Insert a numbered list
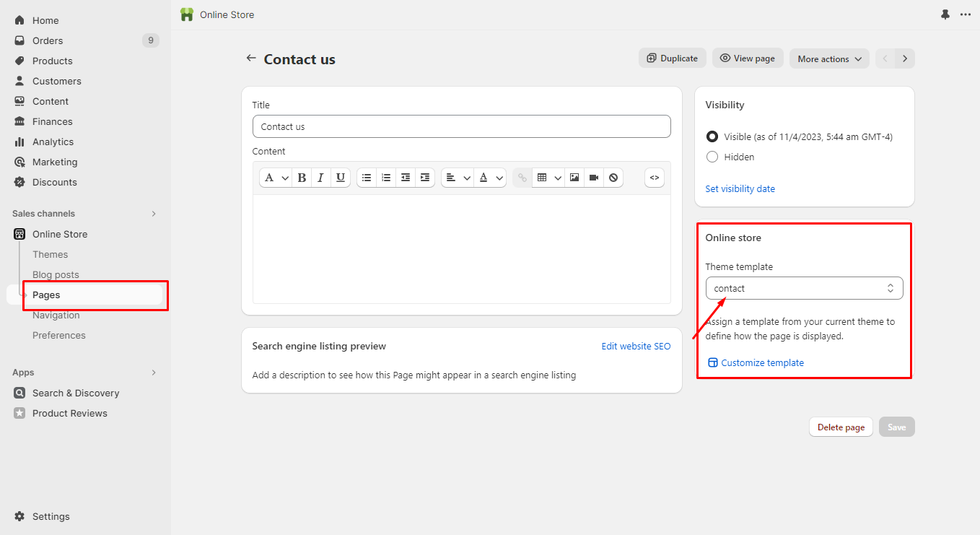Image resolution: width=980 pixels, height=535 pixels. [386, 178]
